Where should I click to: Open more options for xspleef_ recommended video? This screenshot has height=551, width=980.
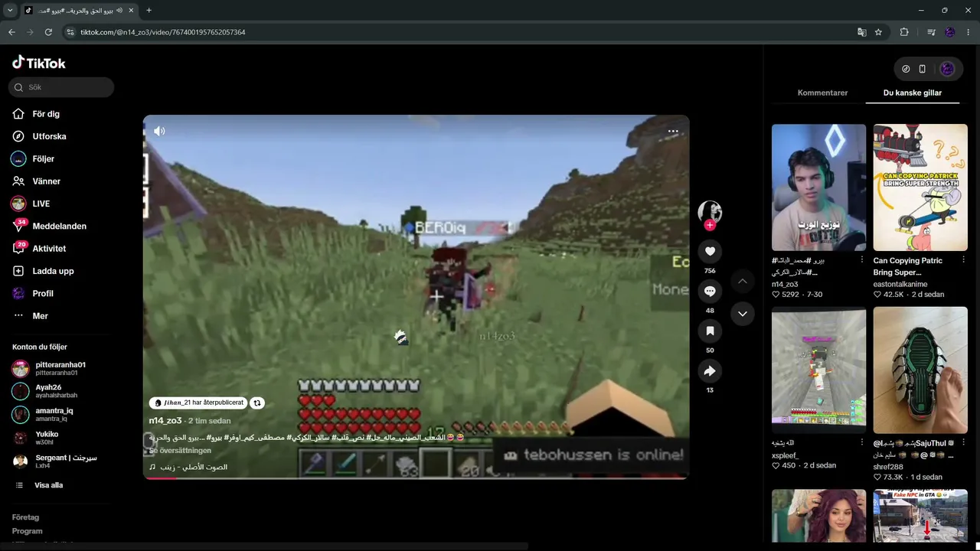click(862, 442)
